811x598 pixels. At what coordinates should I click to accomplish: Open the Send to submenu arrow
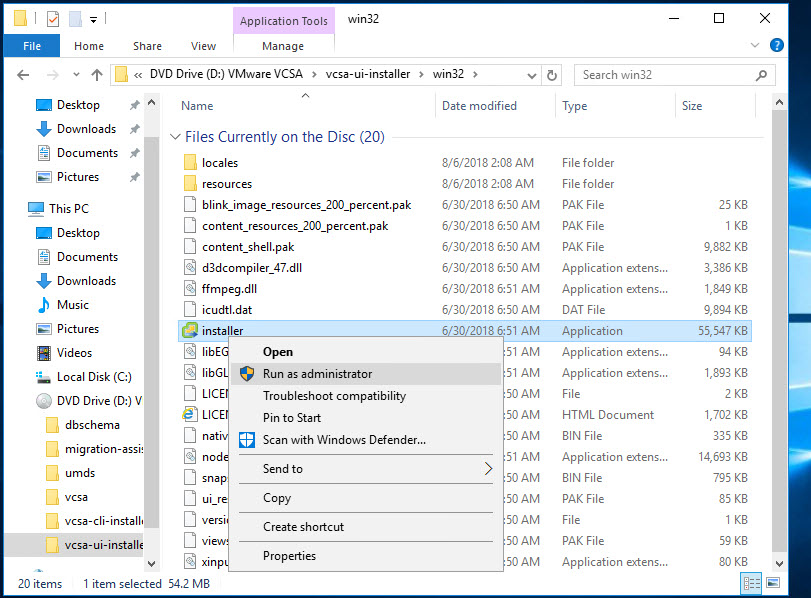[x=488, y=469]
